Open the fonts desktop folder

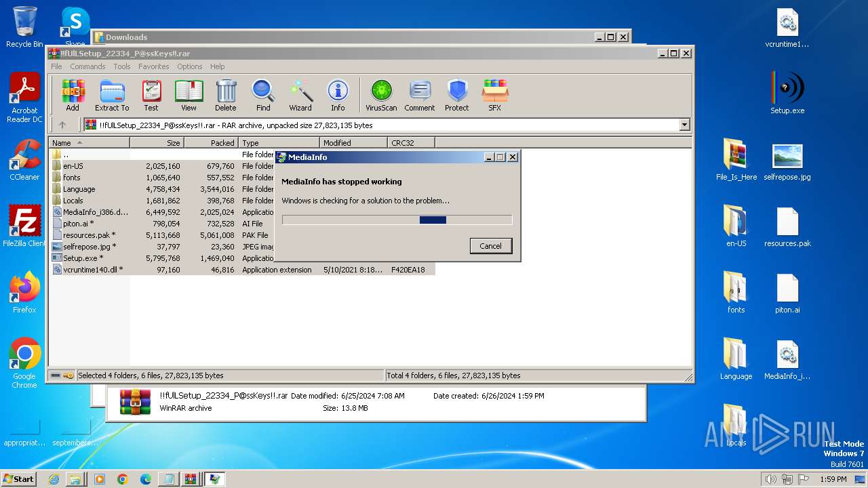click(736, 293)
